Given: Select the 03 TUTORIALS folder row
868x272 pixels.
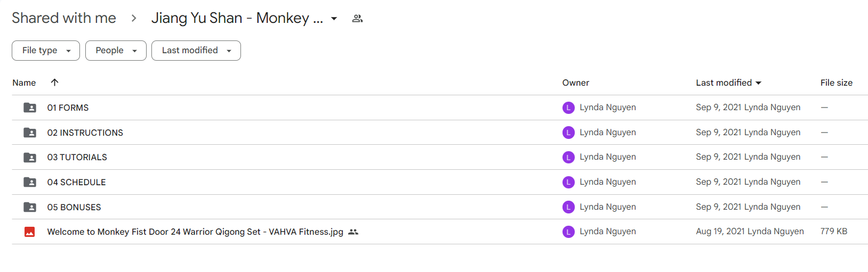Looking at the screenshot, I should pos(440,157).
